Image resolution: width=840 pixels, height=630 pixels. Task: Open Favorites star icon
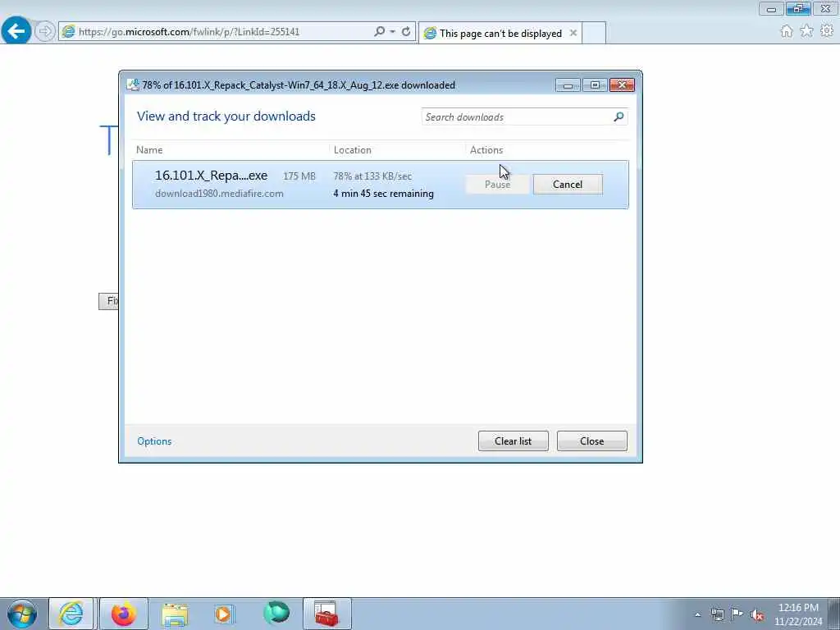[806, 31]
